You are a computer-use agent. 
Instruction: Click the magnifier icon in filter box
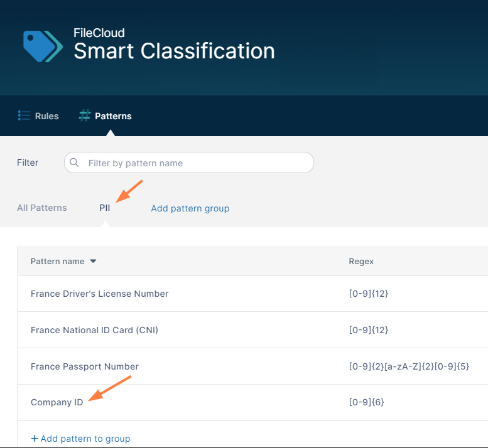[74, 163]
